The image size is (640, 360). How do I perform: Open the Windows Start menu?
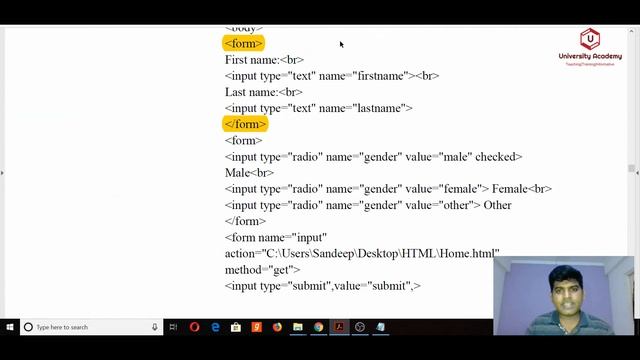coord(10,327)
